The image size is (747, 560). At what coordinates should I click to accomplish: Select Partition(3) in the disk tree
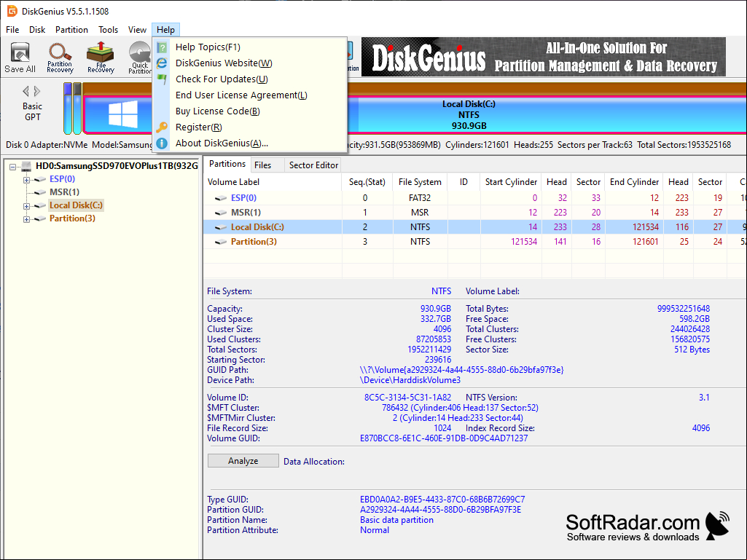tap(72, 218)
